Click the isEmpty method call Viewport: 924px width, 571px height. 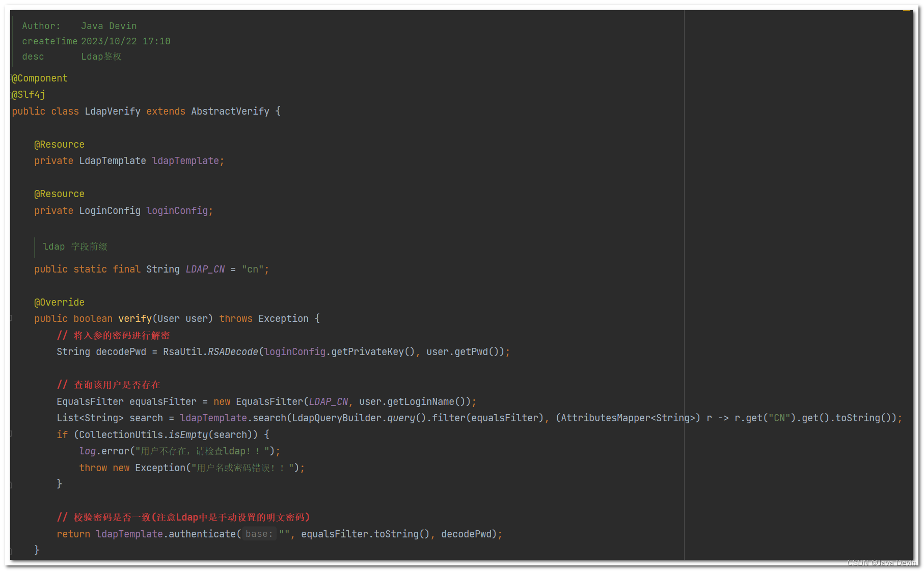point(188,434)
